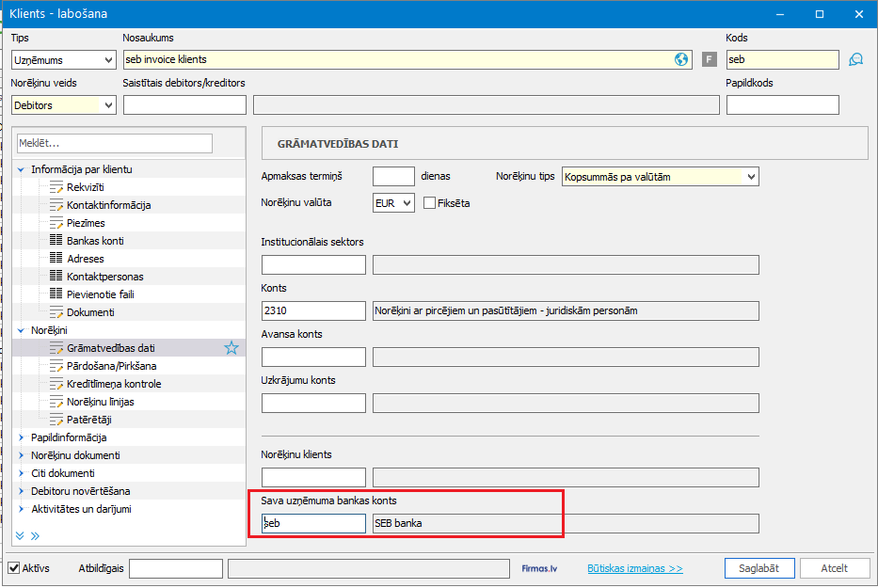Expand Papildinformācija node
The height and width of the screenshot is (588, 878).
click(x=21, y=437)
